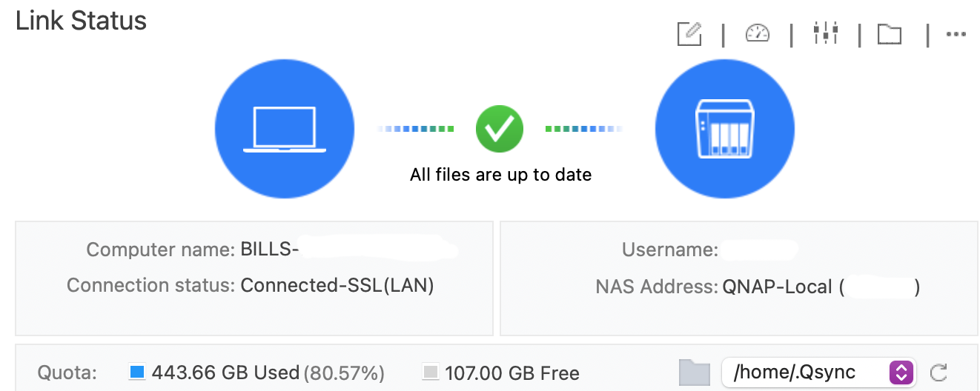The width and height of the screenshot is (980, 391).
Task: Click the blue laptop computer icon
Action: tap(284, 129)
